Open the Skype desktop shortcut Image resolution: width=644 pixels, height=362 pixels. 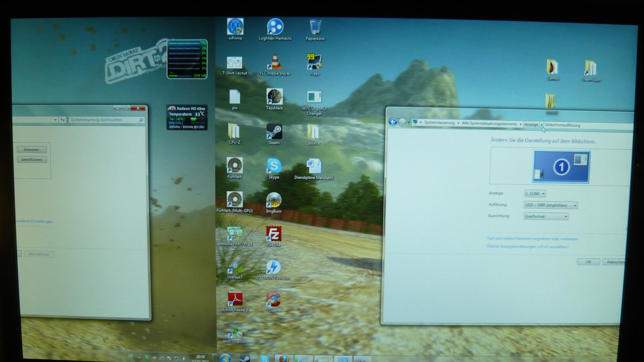274,166
